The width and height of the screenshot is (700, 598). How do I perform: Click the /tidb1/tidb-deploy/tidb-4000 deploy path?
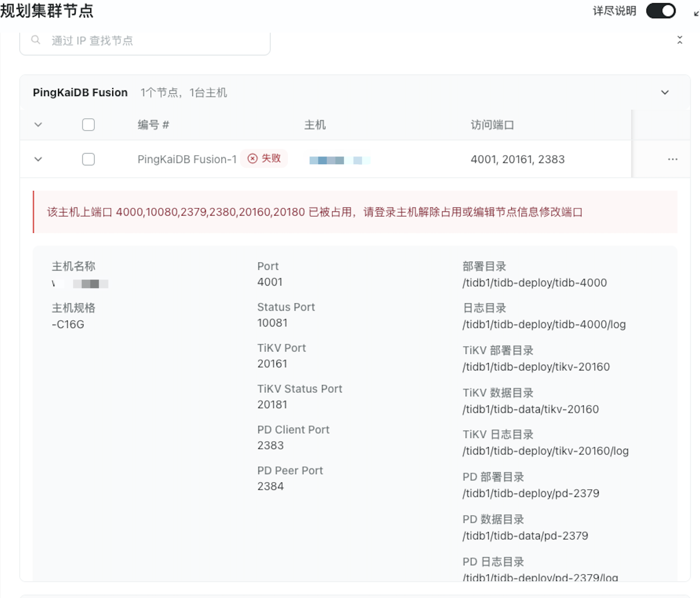[534, 283]
